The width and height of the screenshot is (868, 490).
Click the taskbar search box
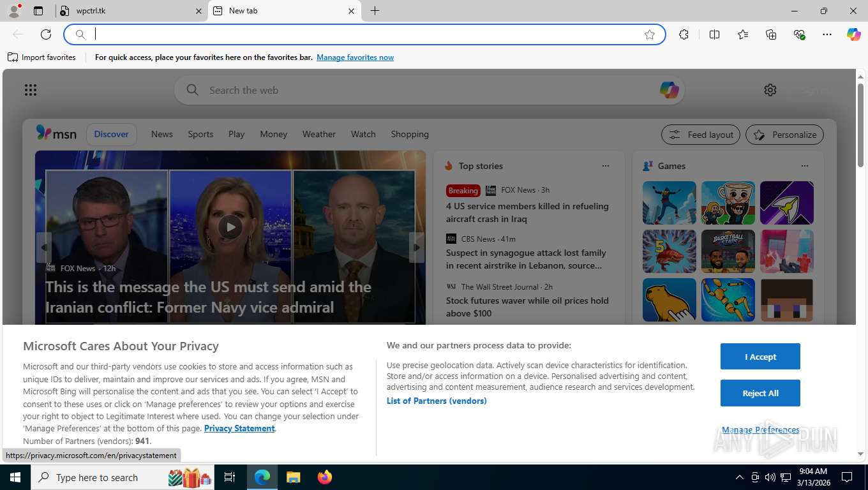coord(123,477)
